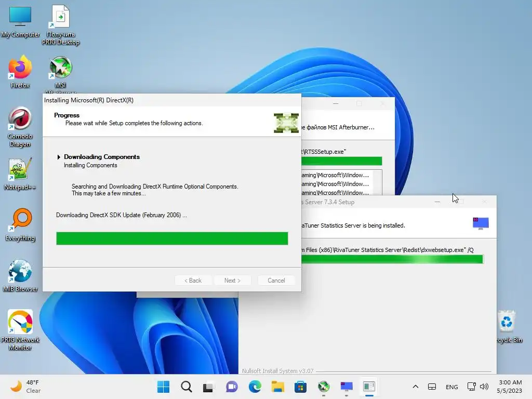Click "Searching and Downloading DirectX Runtime Optional Components" text
The height and width of the screenshot is (399, 532).
(155, 187)
